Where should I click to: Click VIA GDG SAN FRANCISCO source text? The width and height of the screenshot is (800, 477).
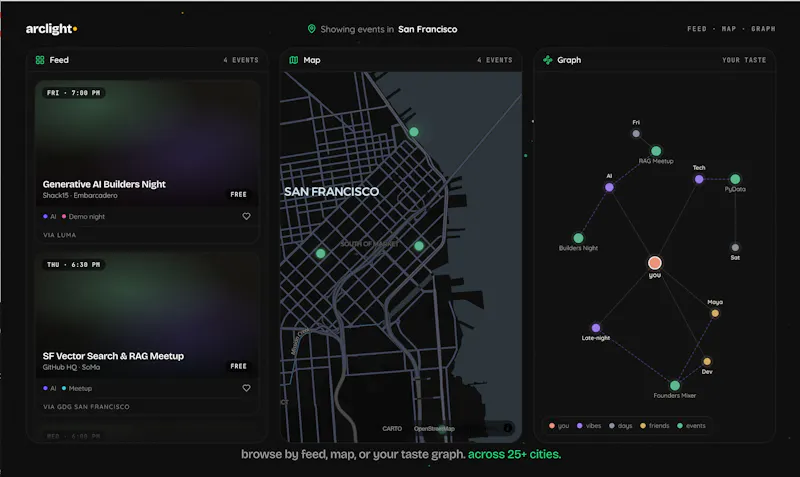86,407
